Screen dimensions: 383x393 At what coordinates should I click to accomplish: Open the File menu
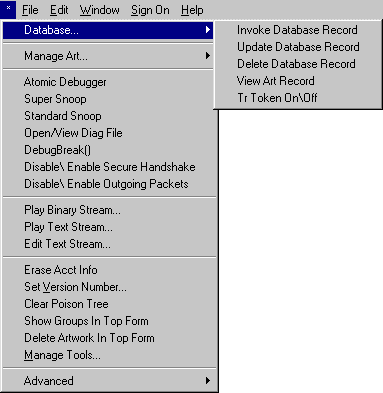[30, 10]
